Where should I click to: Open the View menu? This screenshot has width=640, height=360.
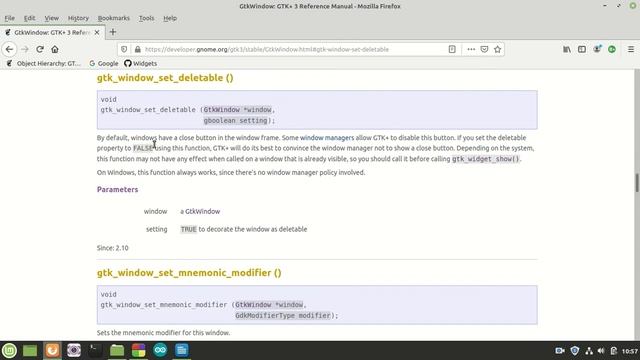(51, 18)
